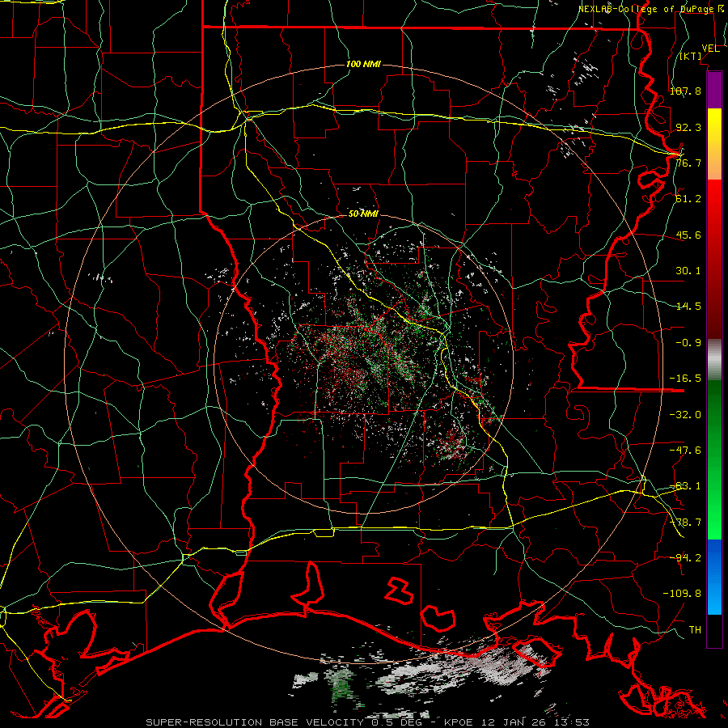Click the -78.7 velocity scale value
The width and height of the screenshot is (728, 728).
(685, 523)
